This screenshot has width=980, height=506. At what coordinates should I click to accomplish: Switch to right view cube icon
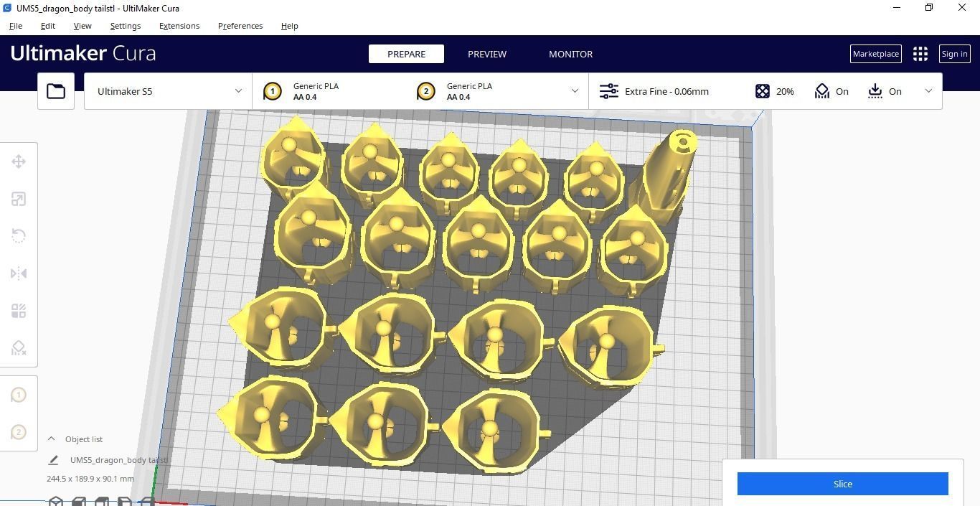click(147, 501)
